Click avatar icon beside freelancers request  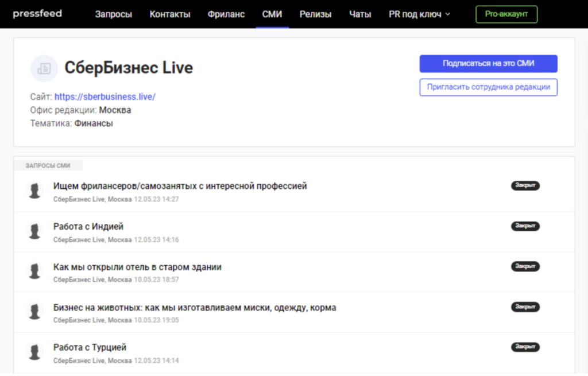coord(36,191)
